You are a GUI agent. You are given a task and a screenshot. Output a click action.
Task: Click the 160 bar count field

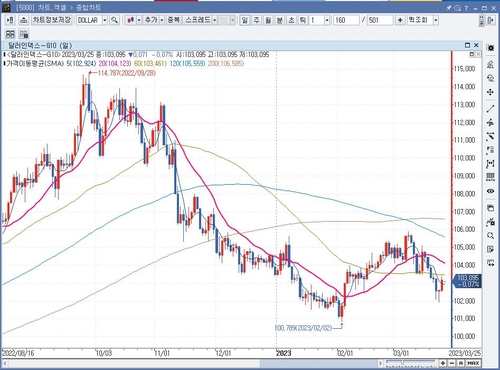click(346, 20)
